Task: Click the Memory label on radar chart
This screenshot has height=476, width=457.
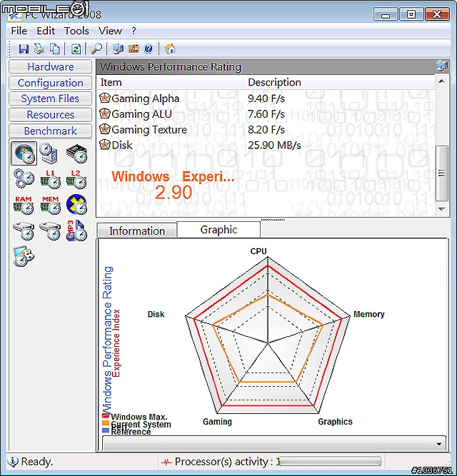Action: click(x=369, y=314)
